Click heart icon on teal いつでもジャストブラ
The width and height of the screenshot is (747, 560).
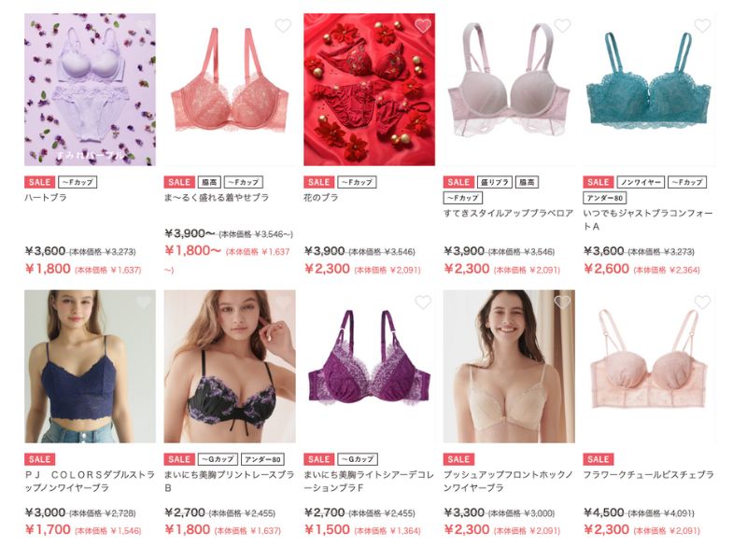(702, 26)
